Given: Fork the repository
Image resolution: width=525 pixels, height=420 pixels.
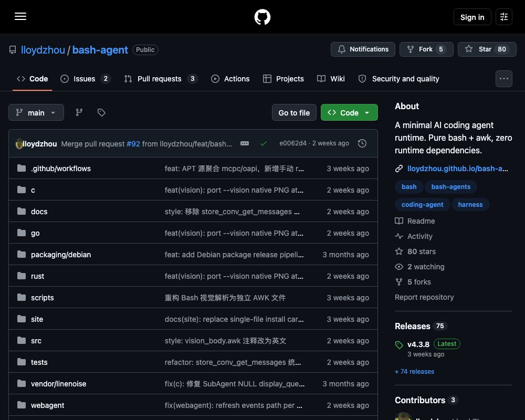Looking at the screenshot, I should click(x=426, y=49).
